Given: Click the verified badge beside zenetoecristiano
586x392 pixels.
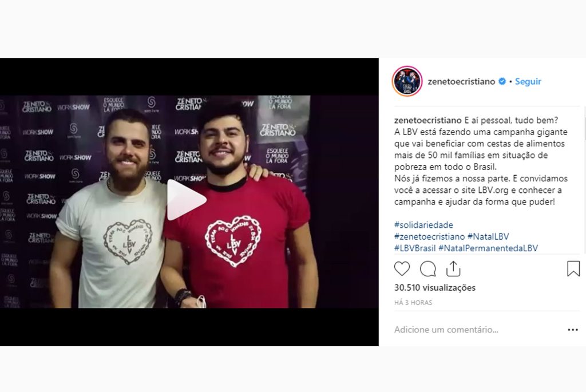Looking at the screenshot, I should click(502, 81).
